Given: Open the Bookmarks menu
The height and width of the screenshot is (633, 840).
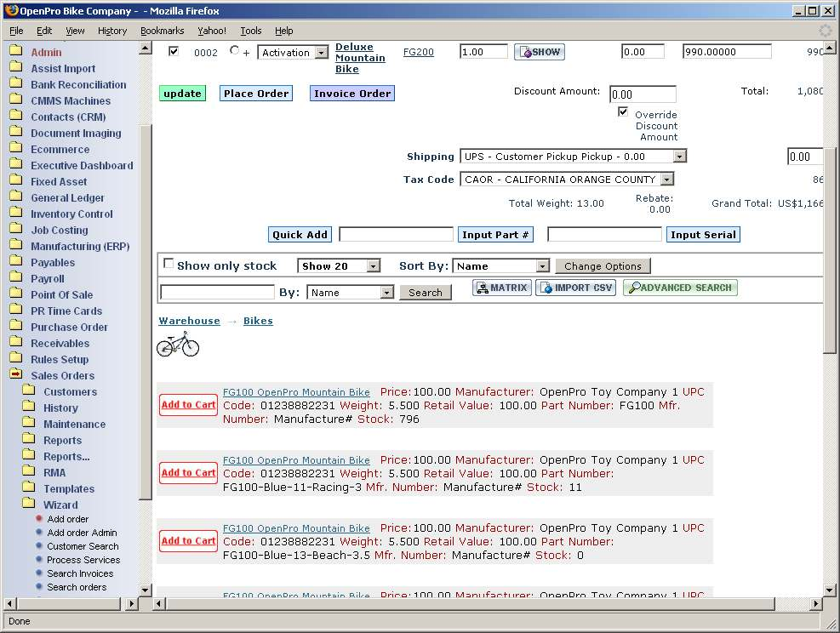Looking at the screenshot, I should pos(162,31).
